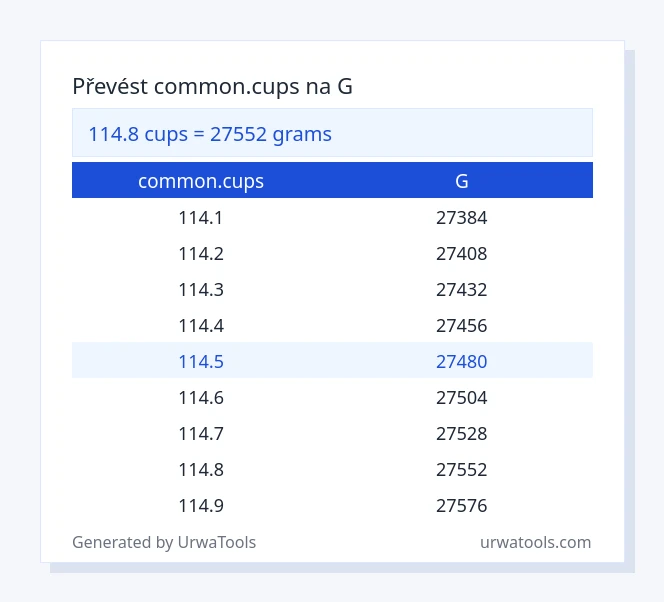Click the title 'Převést common.cups na G'
Viewport: 664px width, 602px height.
click(212, 86)
